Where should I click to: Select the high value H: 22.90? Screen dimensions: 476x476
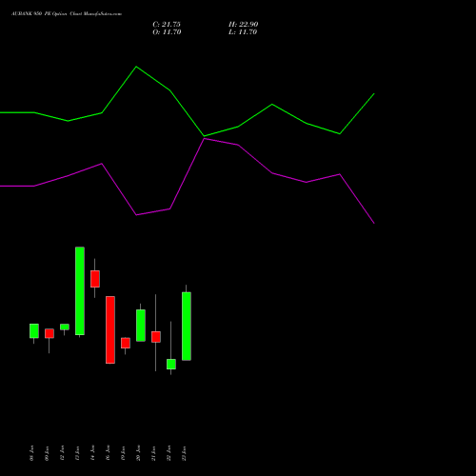244,25
